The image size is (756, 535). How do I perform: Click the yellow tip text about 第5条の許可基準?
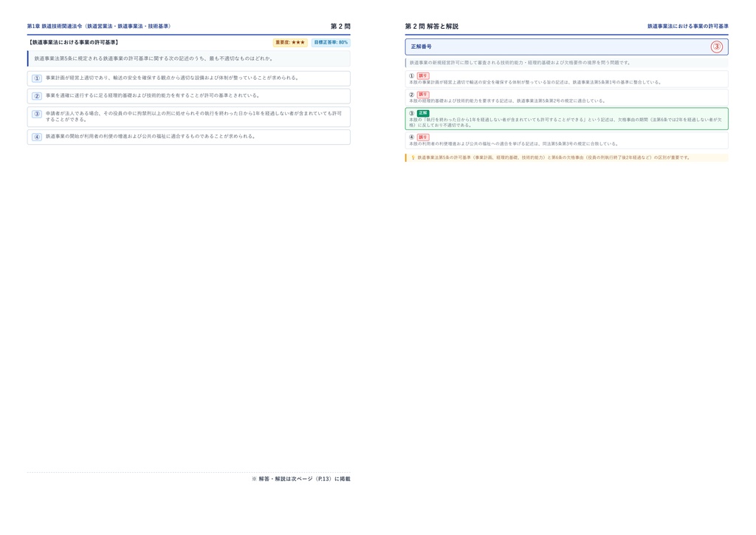(x=554, y=157)
